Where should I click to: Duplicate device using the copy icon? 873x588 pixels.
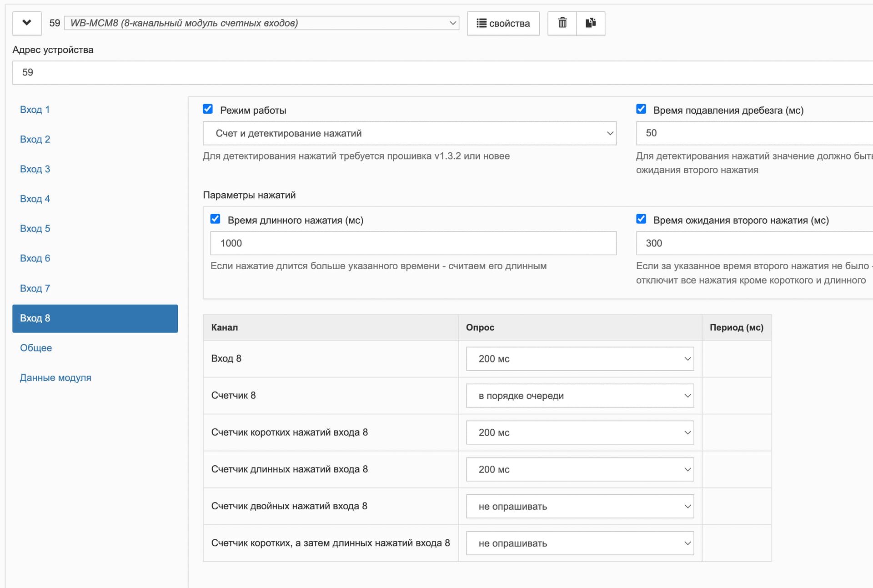click(591, 23)
